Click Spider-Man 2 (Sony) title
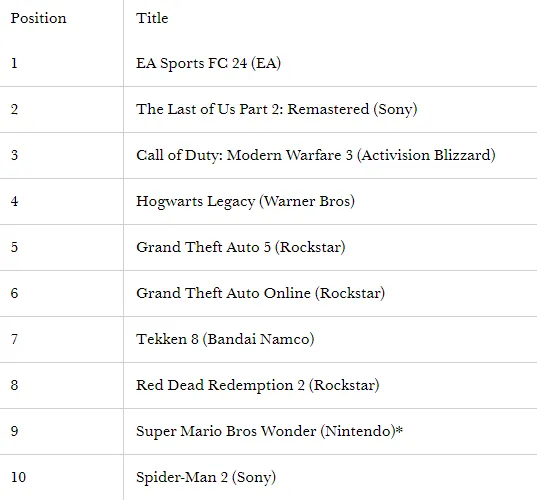537x500 pixels. coord(206,477)
